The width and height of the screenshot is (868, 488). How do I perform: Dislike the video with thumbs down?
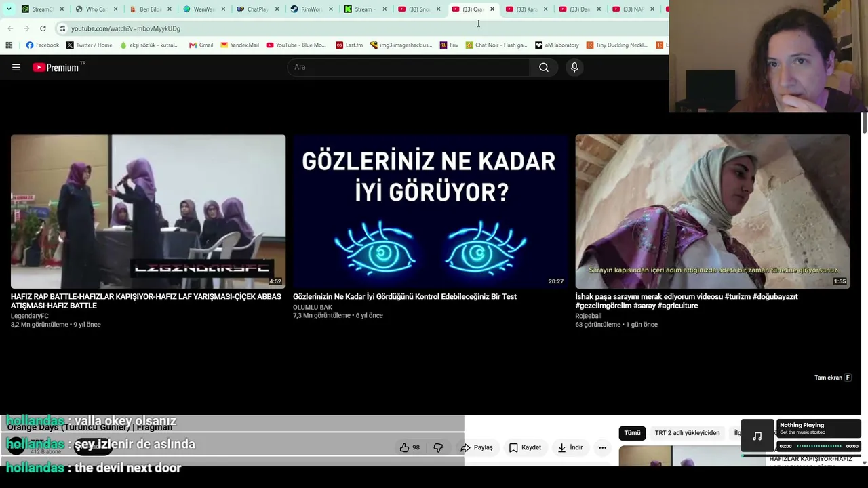pos(438,447)
